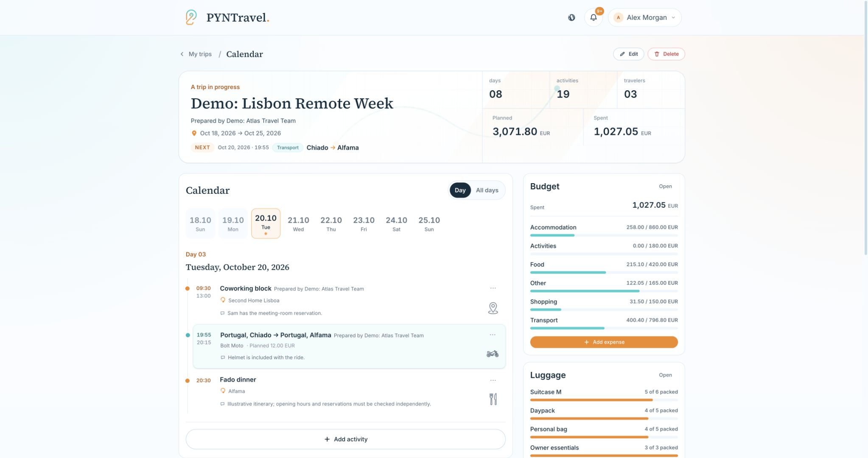The height and width of the screenshot is (458, 868).
Task: Click the motorcycle icon on Chiado transport
Action: click(x=493, y=354)
